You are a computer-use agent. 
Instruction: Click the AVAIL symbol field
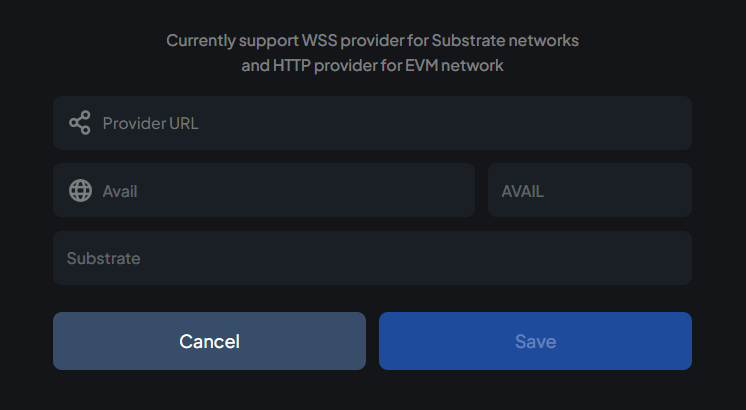[x=590, y=190]
